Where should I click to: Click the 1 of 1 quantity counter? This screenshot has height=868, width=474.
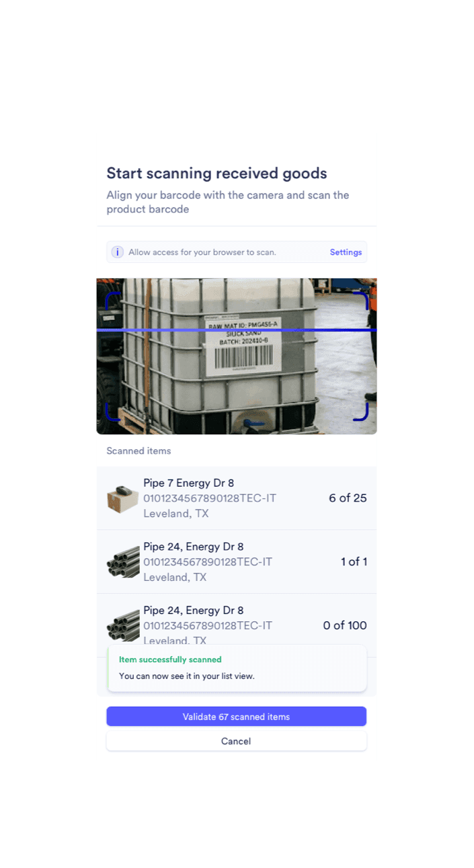click(x=354, y=561)
